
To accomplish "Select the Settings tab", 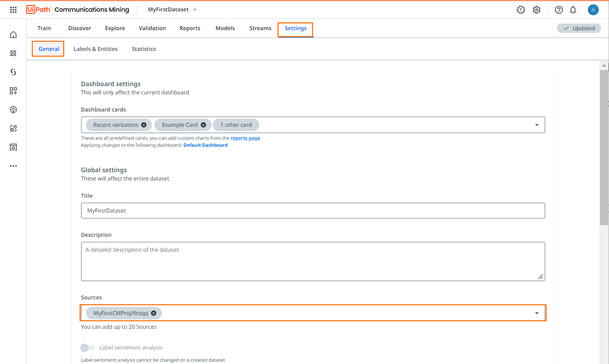I will coord(296,29).
